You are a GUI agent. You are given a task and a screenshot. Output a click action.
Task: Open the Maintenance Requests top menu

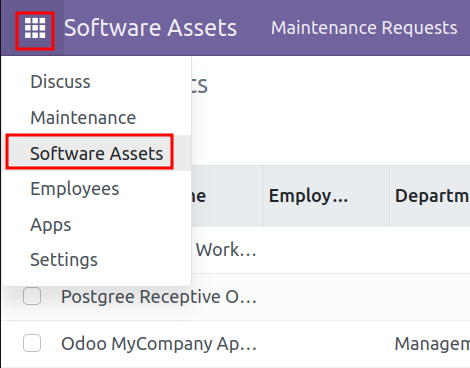point(364,28)
